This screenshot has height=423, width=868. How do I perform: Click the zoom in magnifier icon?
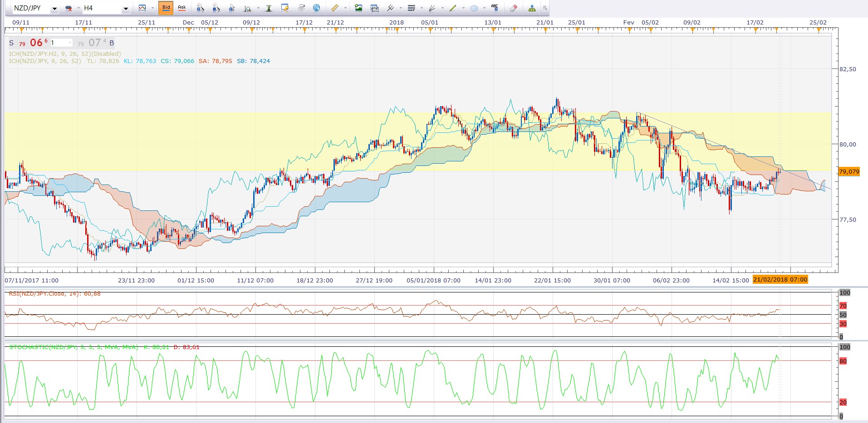(x=200, y=8)
